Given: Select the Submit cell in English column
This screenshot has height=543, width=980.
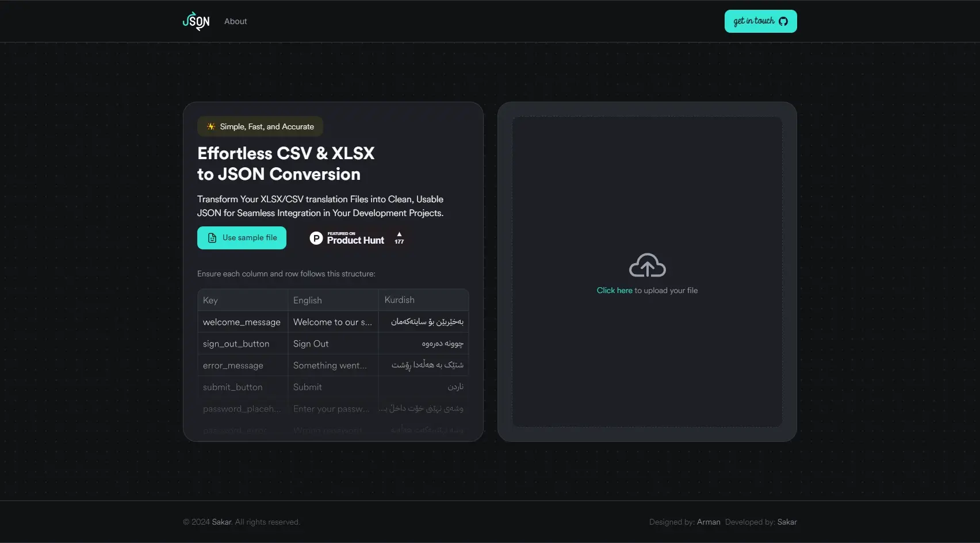Looking at the screenshot, I should 333,387.
